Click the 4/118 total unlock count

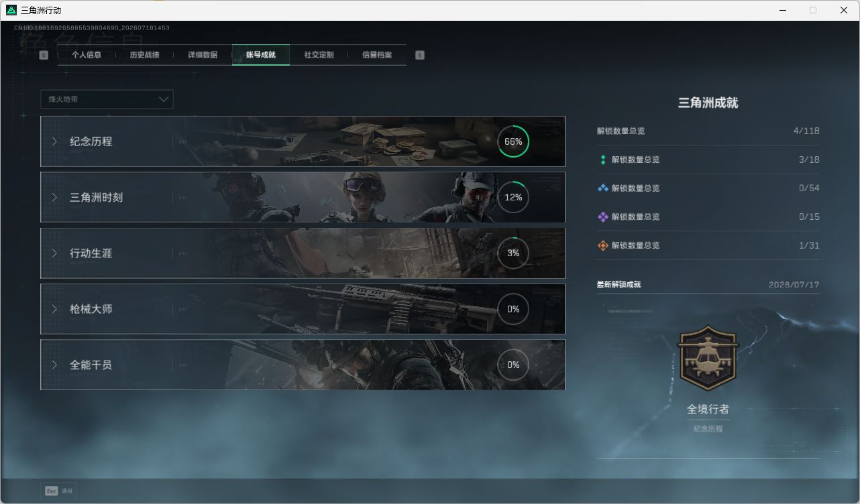(x=806, y=131)
